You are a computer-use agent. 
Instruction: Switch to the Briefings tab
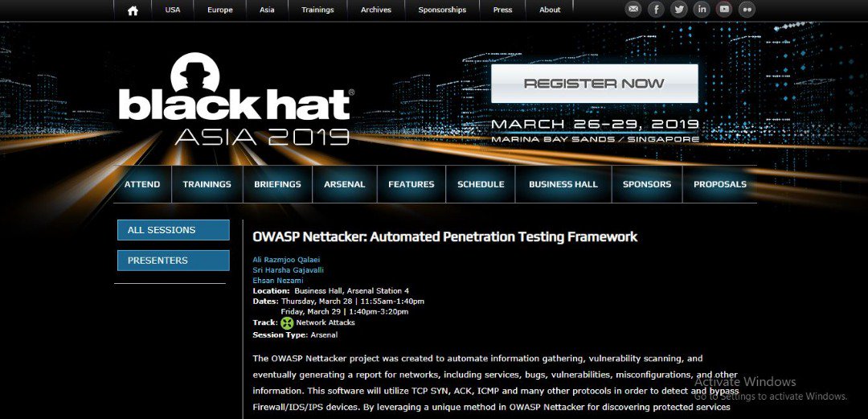pos(277,184)
